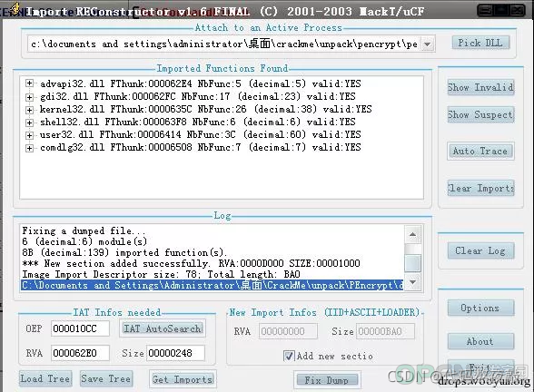Viewport: 534px width, 392px height.
Task: Click the OEP input field
Action: coord(80,328)
